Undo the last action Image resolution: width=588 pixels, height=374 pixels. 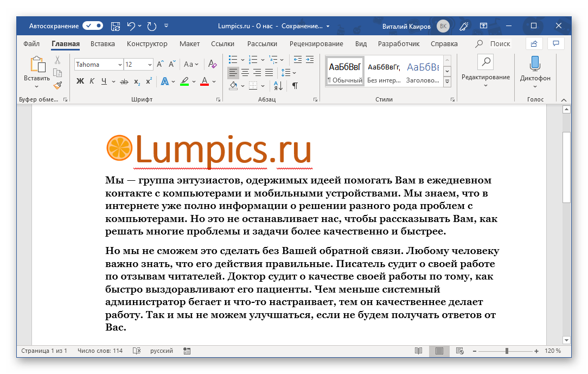click(x=131, y=26)
